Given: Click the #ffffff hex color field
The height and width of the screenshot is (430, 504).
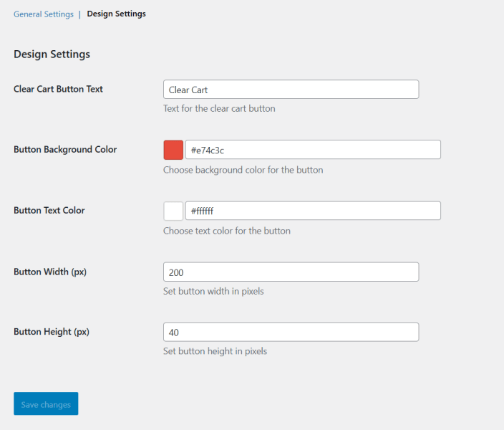Looking at the screenshot, I should point(313,211).
